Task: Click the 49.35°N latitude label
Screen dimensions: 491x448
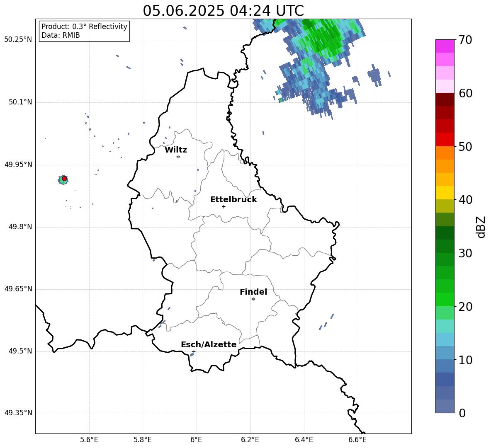Action: click(x=18, y=413)
